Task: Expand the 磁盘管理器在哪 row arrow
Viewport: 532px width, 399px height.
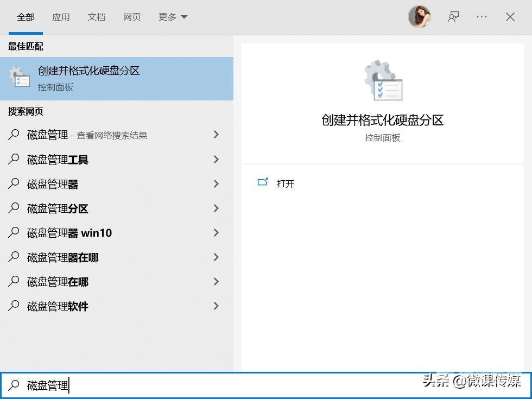Action: 216,257
